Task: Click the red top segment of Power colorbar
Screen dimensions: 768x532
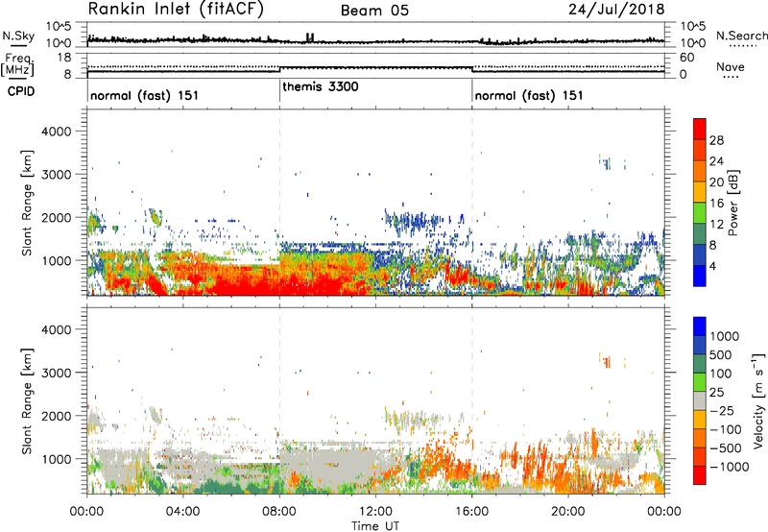Action: pos(700,129)
